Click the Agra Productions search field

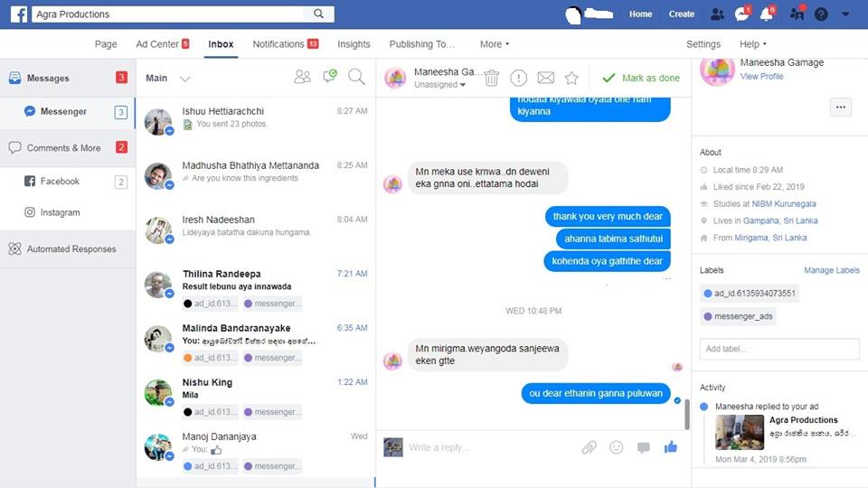tap(168, 14)
